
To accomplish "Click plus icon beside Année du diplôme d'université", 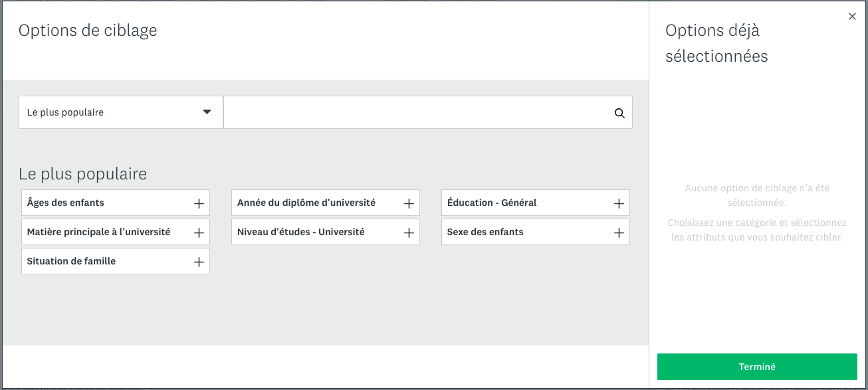I will pos(409,203).
